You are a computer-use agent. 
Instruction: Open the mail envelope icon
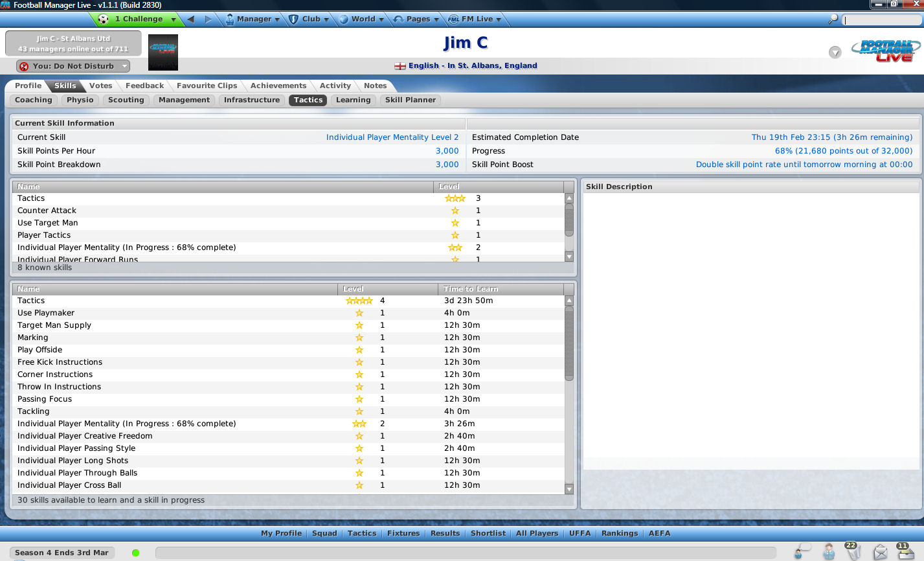[880, 552]
